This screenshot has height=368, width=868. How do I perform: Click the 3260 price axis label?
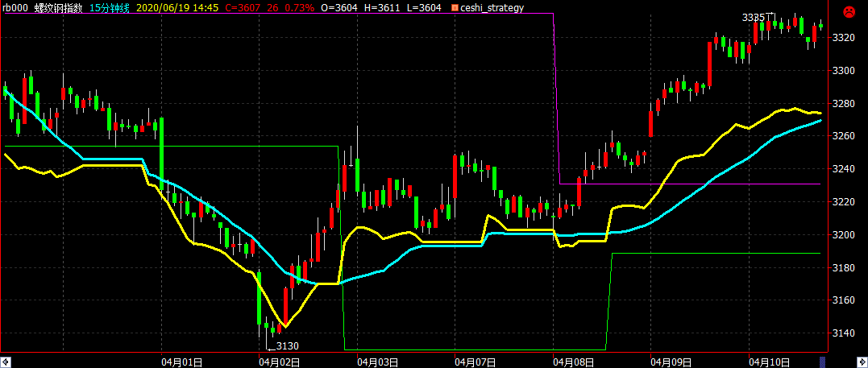click(843, 136)
